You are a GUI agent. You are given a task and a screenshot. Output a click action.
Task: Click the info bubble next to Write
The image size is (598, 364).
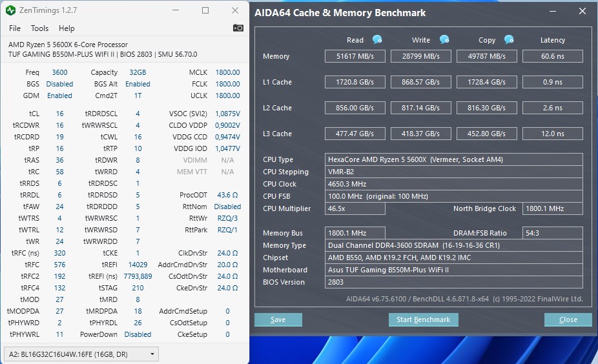pyautogui.click(x=444, y=39)
